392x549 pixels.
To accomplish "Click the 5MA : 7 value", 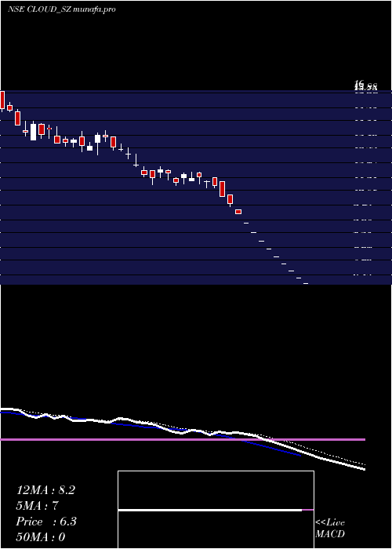I will coord(37,506).
